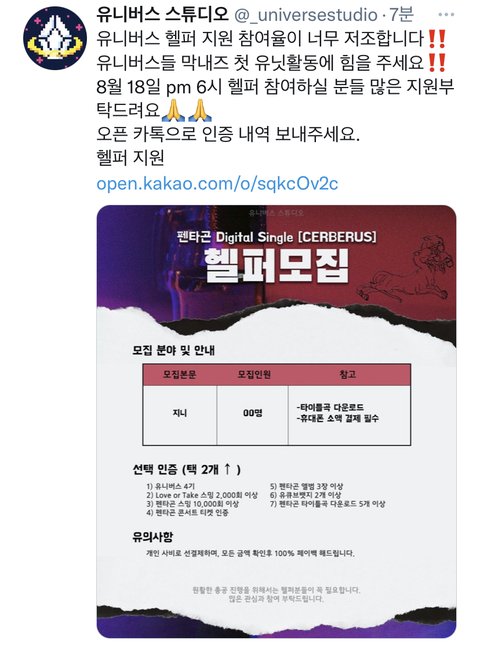Viewport: 480px width, 648px height.
Task: Click the red double exclamation emoji after 저조합니다
Action: (437, 38)
